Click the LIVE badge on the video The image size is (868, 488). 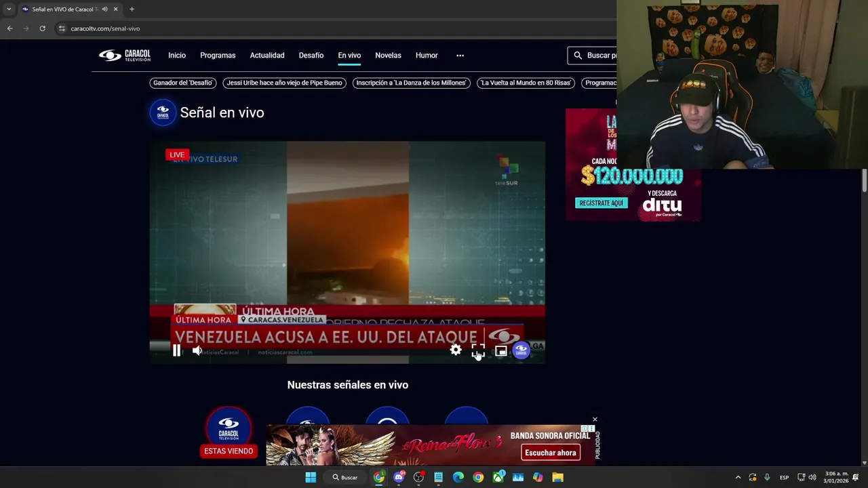click(x=177, y=155)
